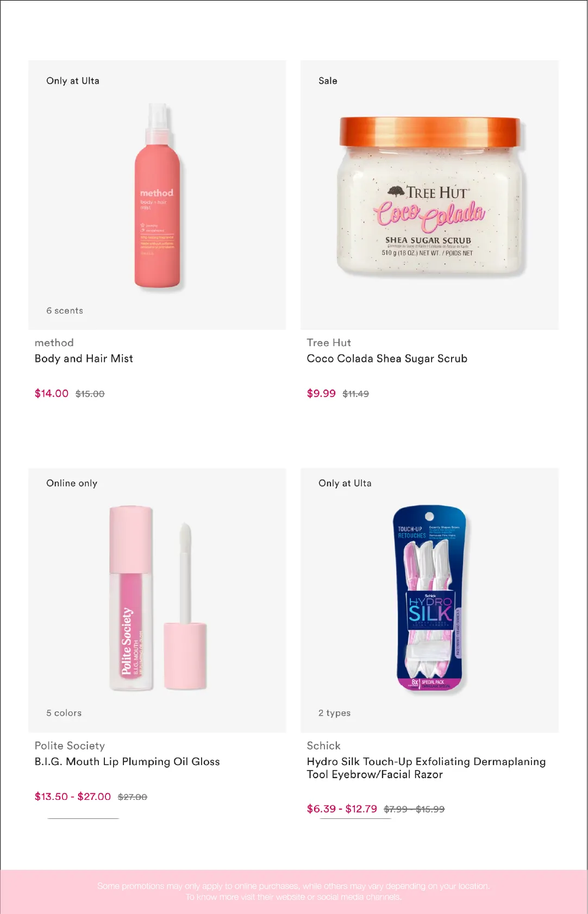Open the Tree Hut Coco Colada scrub image

pyautogui.click(x=430, y=197)
